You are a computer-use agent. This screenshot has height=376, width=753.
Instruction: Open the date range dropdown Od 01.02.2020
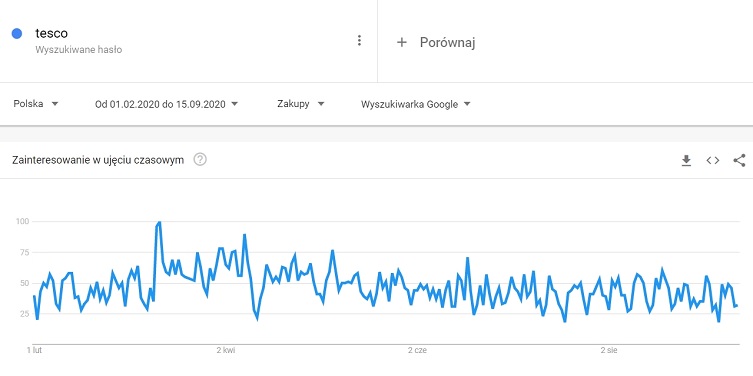pos(167,104)
